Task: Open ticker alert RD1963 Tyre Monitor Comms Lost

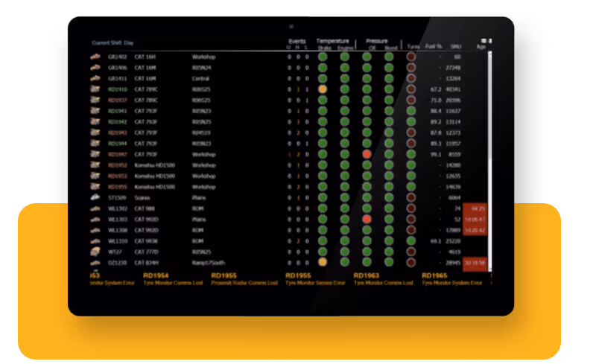Action: [384, 279]
